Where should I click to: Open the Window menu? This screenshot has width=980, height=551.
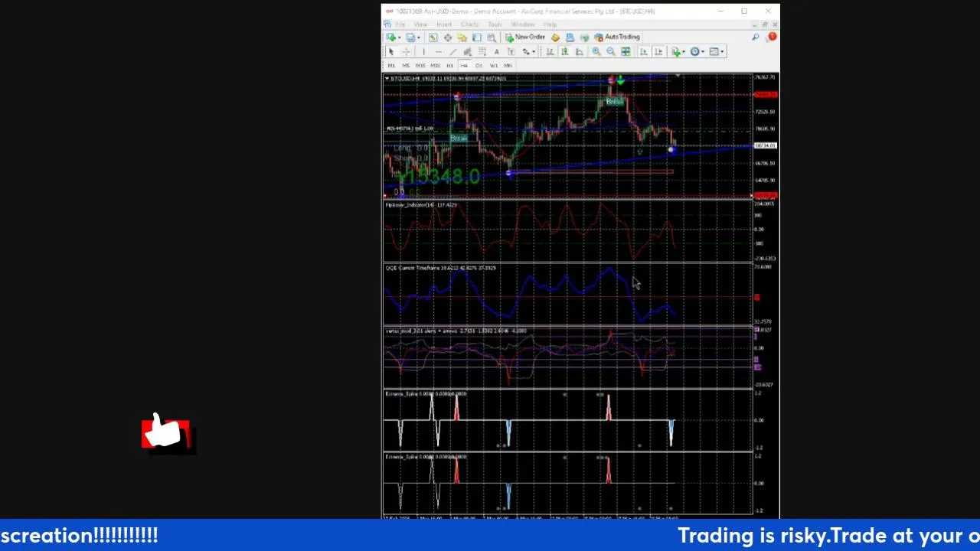[523, 24]
